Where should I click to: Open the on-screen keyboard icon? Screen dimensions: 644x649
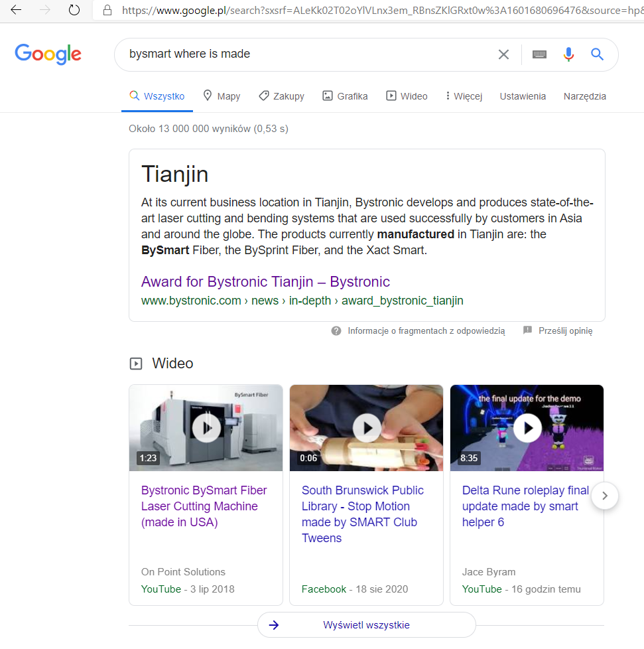click(x=539, y=54)
